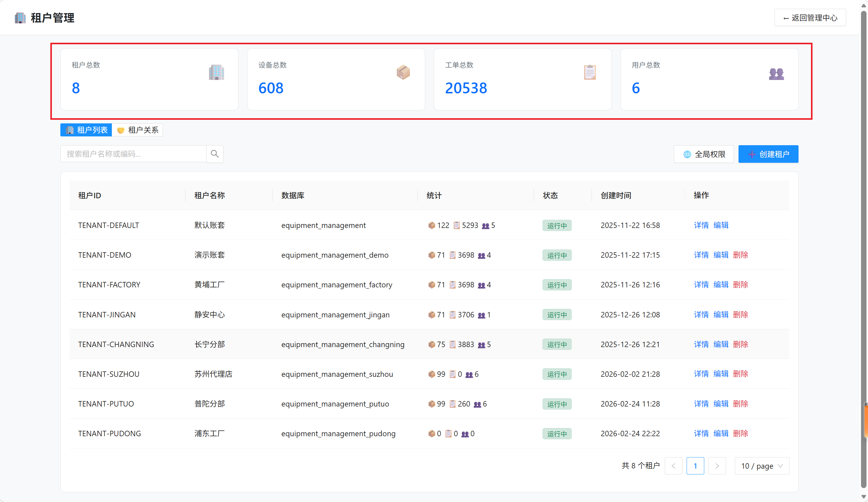Open 详情 for TENANT-PUTUO
The height and width of the screenshot is (502, 868).
[701, 404]
